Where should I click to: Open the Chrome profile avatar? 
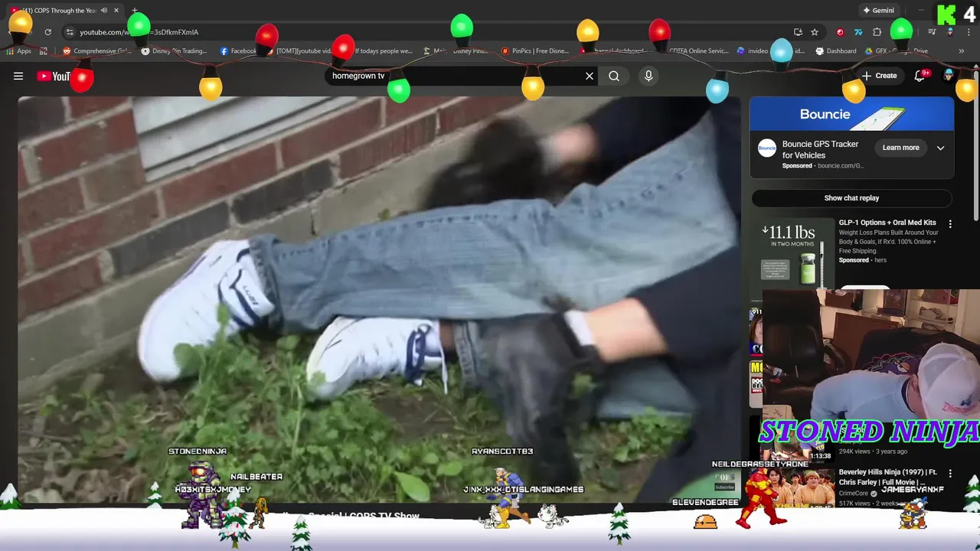[950, 32]
